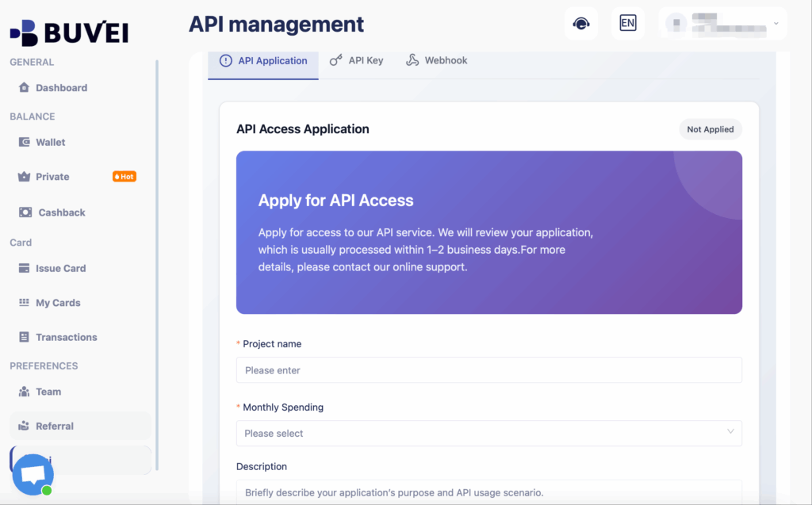Click the Project name input field
This screenshot has height=505, width=812.
pos(488,370)
